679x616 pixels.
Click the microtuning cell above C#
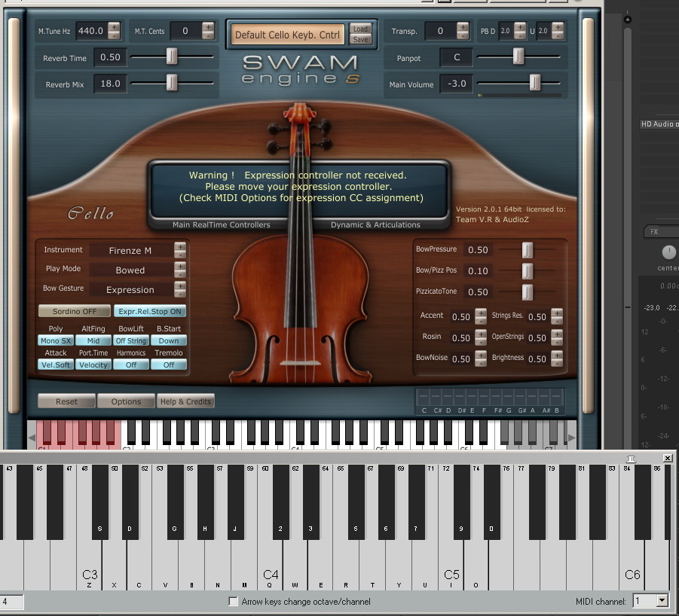pyautogui.click(x=436, y=396)
